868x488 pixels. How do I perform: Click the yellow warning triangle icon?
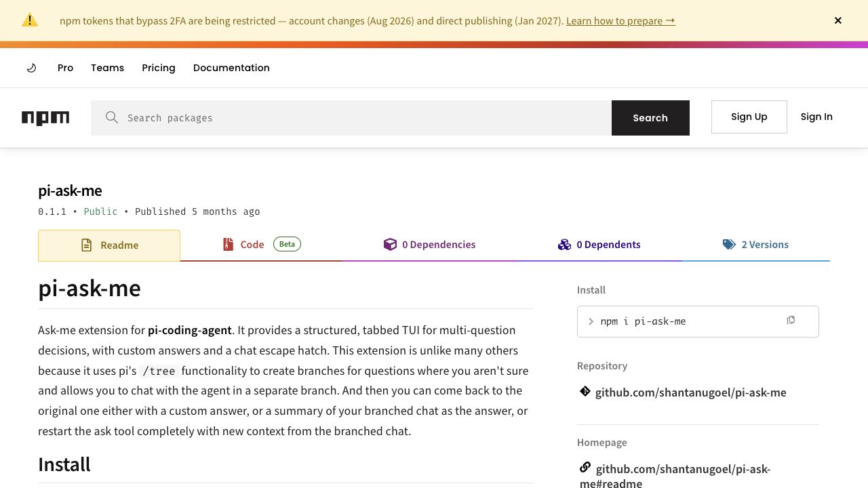click(30, 20)
